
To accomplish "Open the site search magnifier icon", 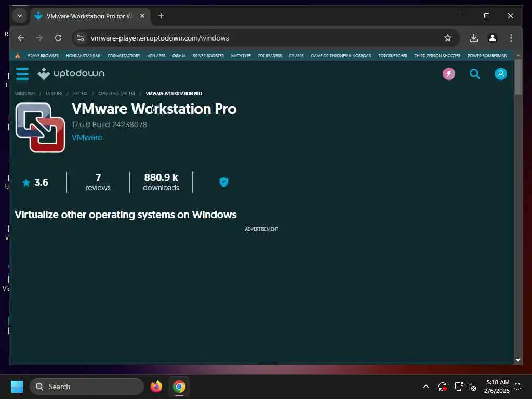I will [474, 74].
